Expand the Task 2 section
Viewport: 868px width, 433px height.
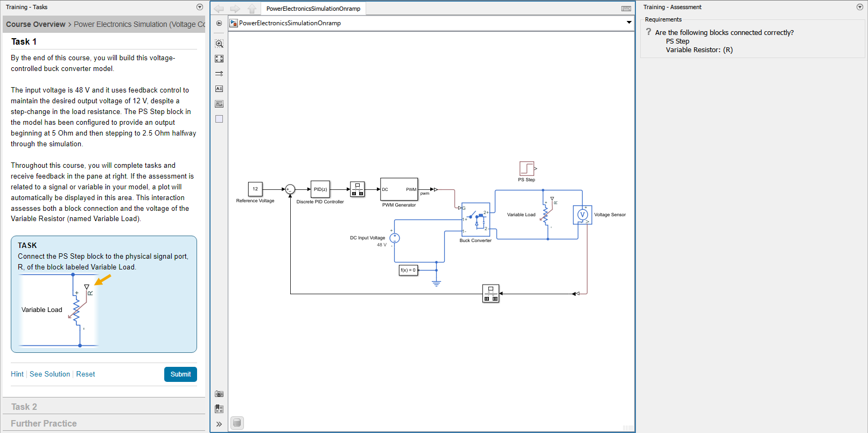coord(24,407)
